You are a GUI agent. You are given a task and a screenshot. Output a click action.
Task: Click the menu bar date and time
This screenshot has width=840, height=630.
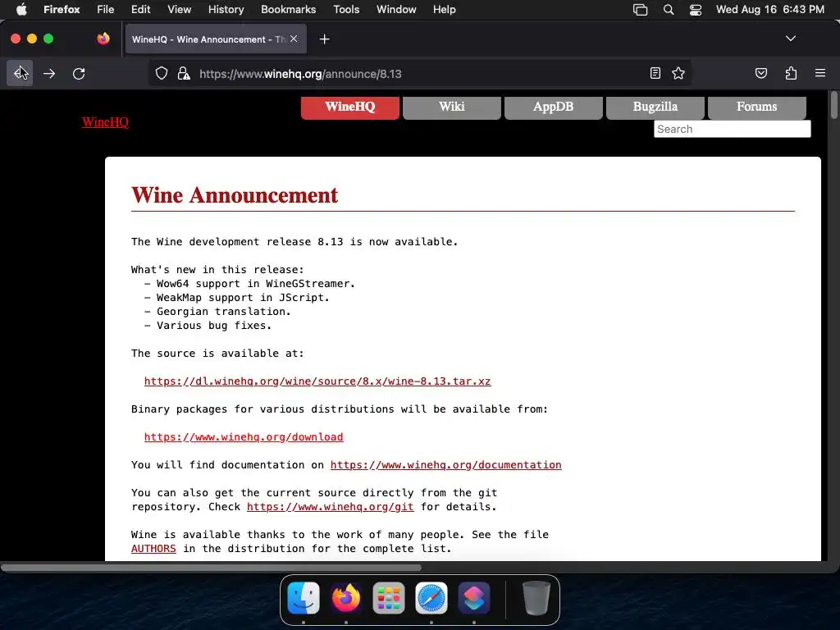click(769, 9)
